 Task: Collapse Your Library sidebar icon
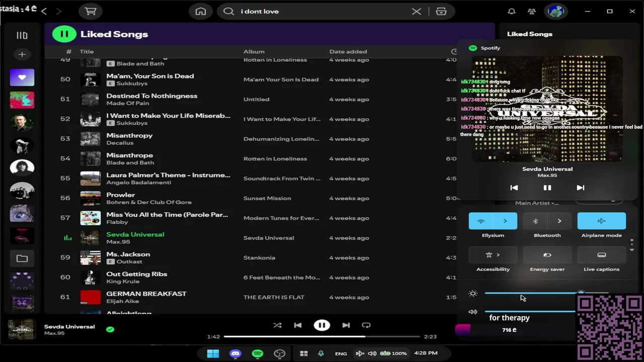[x=22, y=35]
